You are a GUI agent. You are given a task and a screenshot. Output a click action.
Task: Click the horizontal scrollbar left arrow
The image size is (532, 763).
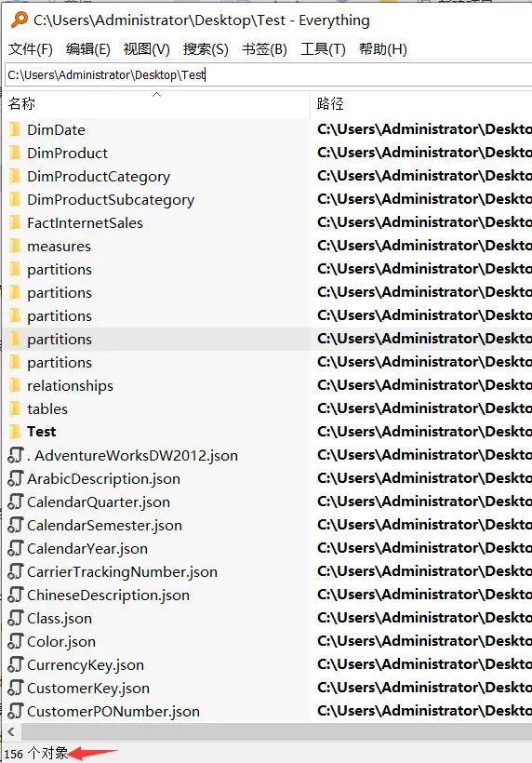pyautogui.click(x=11, y=731)
